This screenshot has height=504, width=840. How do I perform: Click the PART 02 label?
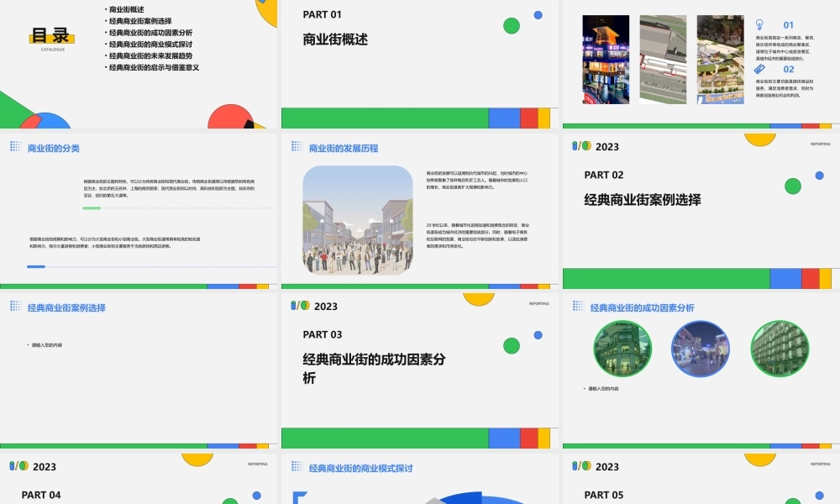tap(604, 176)
